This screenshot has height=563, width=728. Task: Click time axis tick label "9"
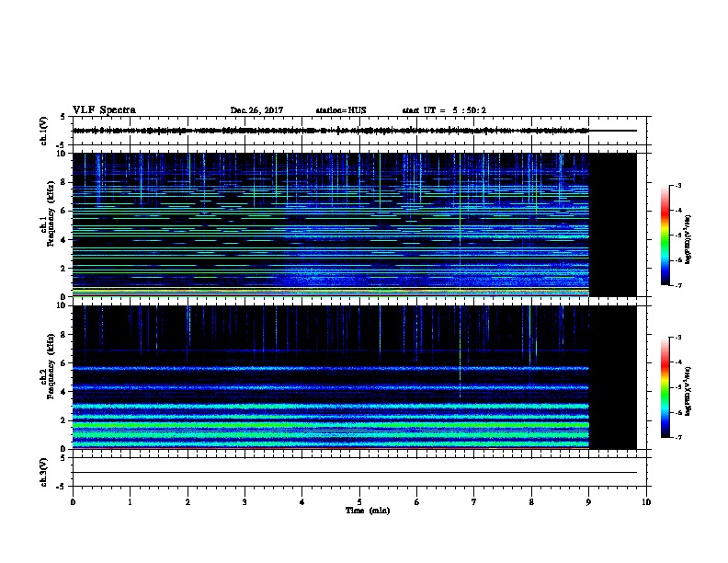588,502
